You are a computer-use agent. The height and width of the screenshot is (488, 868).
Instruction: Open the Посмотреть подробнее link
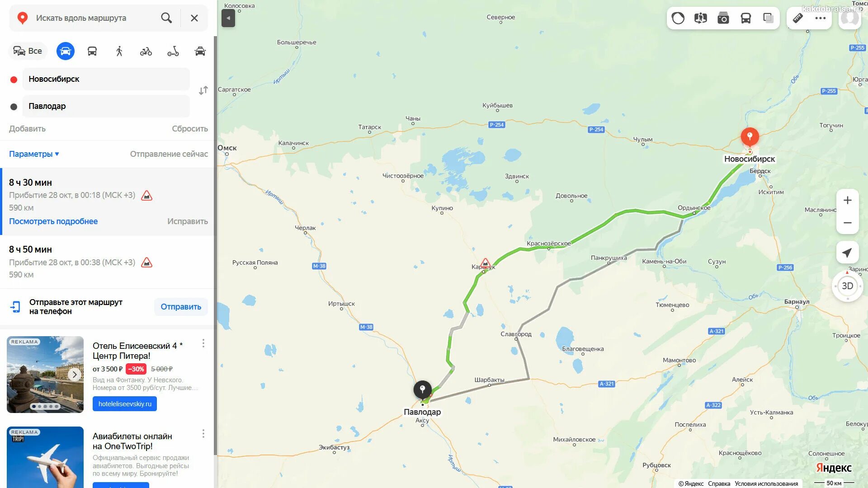click(53, 221)
